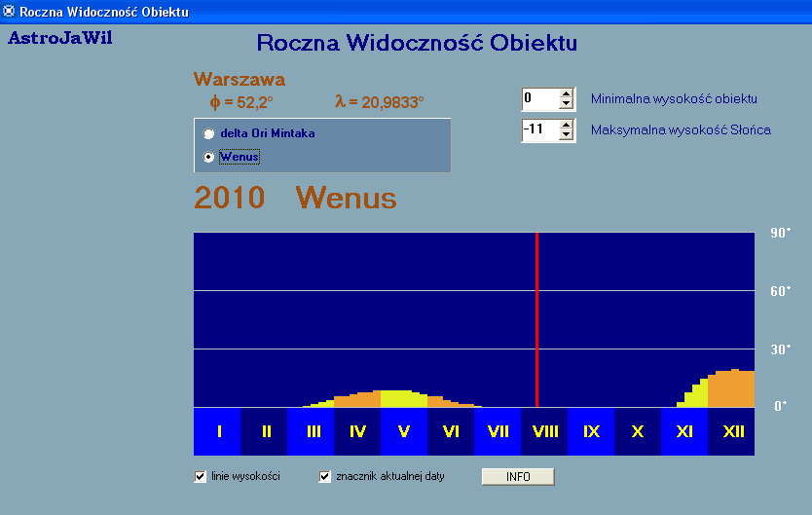Click the month VII bar

[x=498, y=431]
